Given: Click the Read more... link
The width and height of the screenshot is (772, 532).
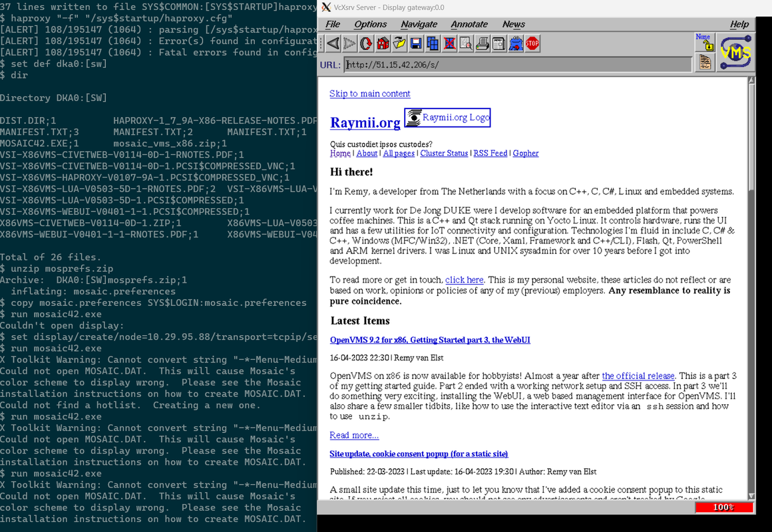Looking at the screenshot, I should click(x=355, y=435).
